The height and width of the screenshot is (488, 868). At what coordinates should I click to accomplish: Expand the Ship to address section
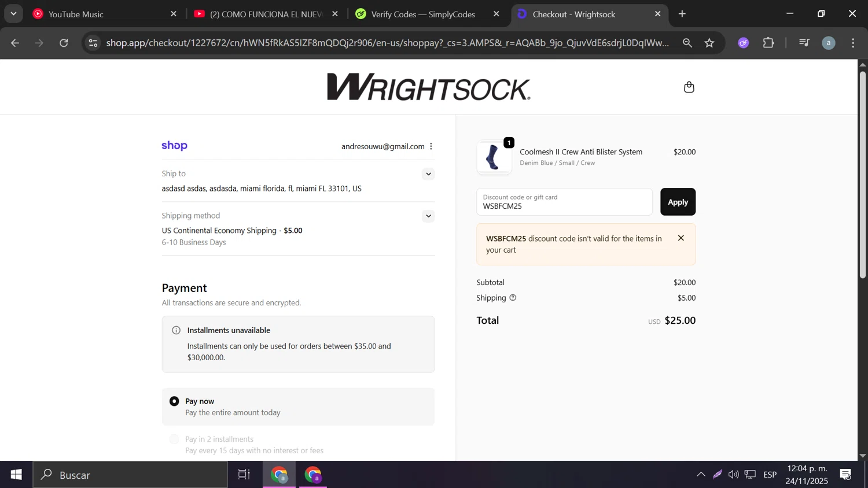[428, 174]
